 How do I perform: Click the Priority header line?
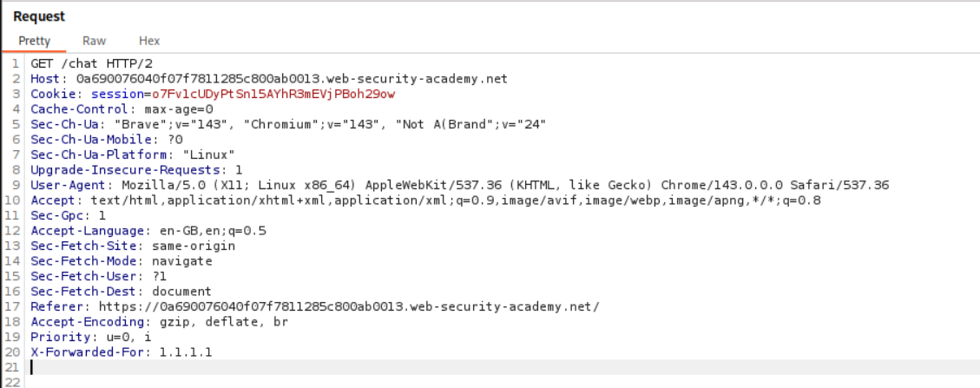pyautogui.click(x=91, y=337)
